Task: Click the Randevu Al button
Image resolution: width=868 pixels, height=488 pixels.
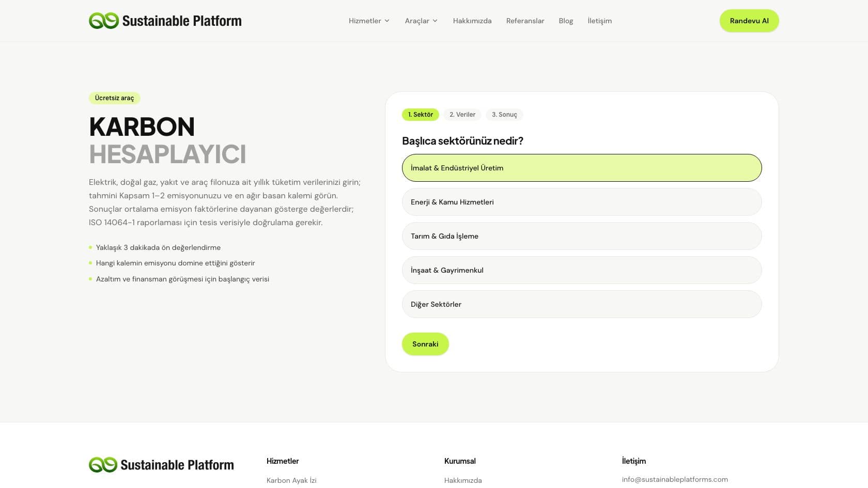Action: [749, 21]
